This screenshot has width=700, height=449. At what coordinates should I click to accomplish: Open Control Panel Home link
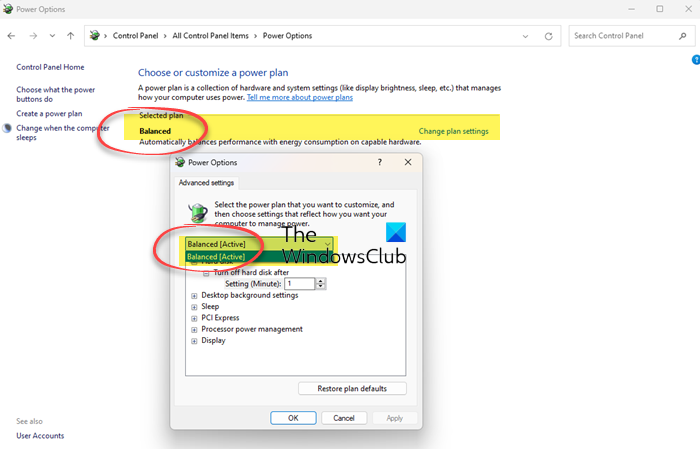click(50, 67)
